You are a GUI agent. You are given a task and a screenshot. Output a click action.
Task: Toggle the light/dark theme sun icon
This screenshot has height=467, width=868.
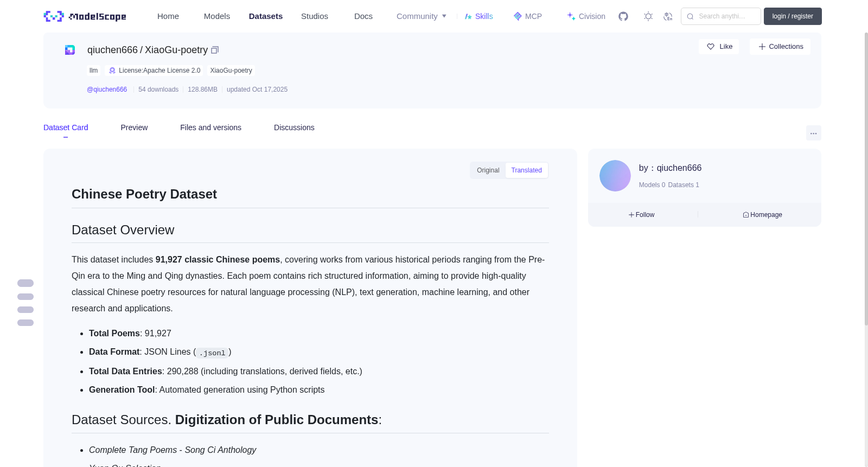[648, 16]
